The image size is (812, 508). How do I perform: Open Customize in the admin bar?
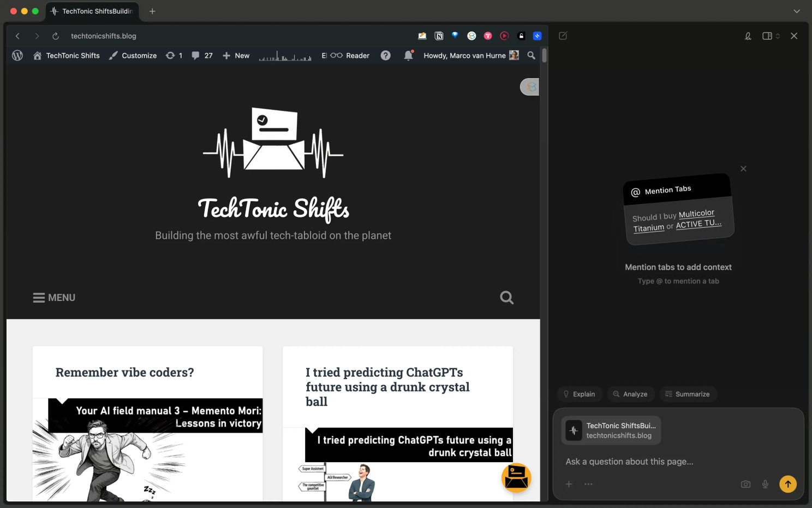coord(133,55)
